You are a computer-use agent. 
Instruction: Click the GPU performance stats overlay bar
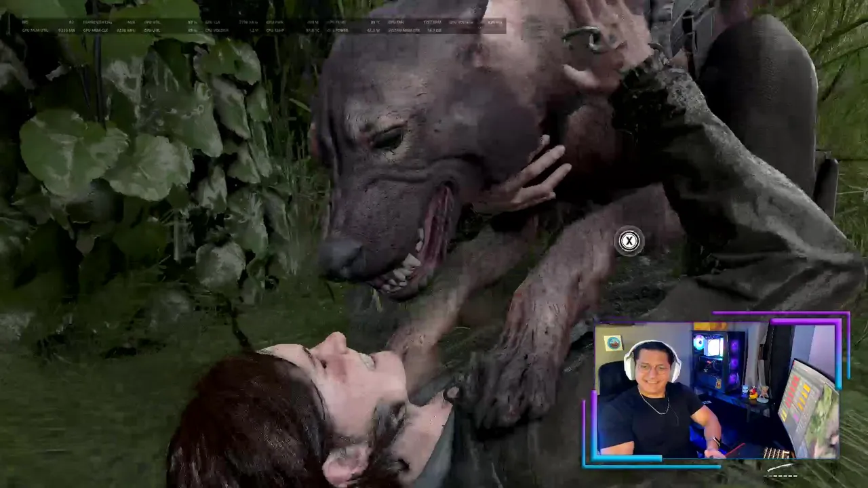(x=262, y=26)
